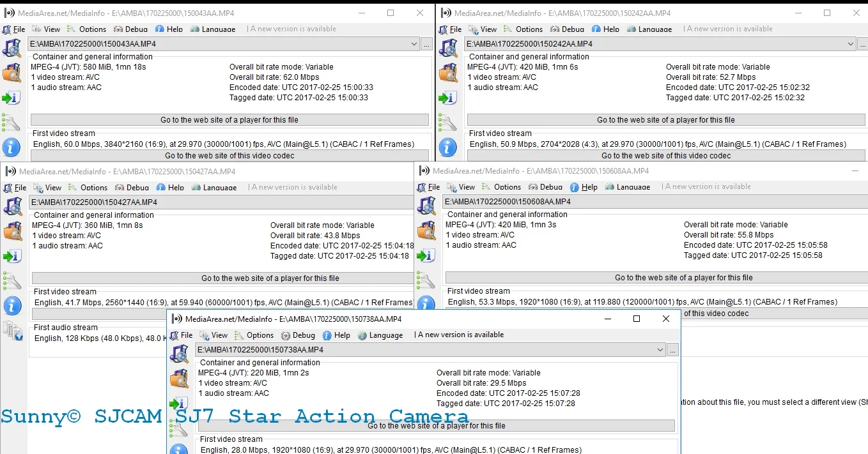Screen dimensions: 868x454
Task: Open the File menu in 150043AA.MP4 window
Action: click(x=14, y=29)
